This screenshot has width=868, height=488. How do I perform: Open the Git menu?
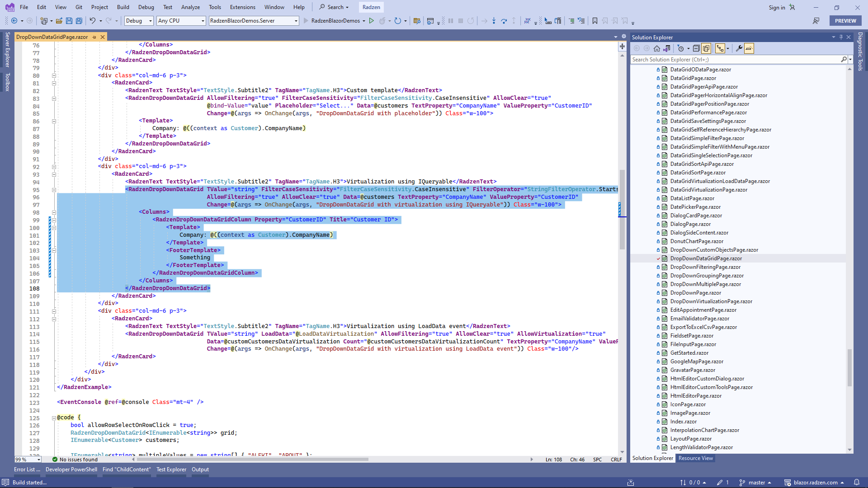[79, 7]
